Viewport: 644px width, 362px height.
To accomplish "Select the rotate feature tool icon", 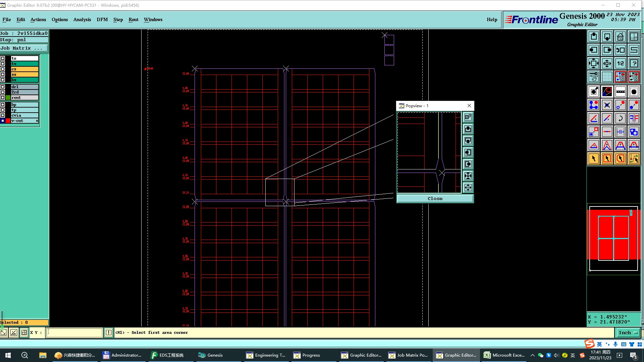I will tap(620, 118).
